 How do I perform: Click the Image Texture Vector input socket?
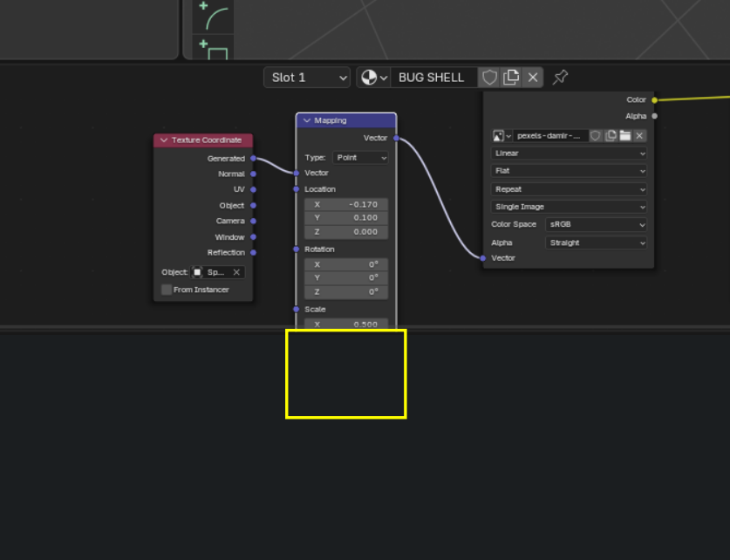point(483,258)
